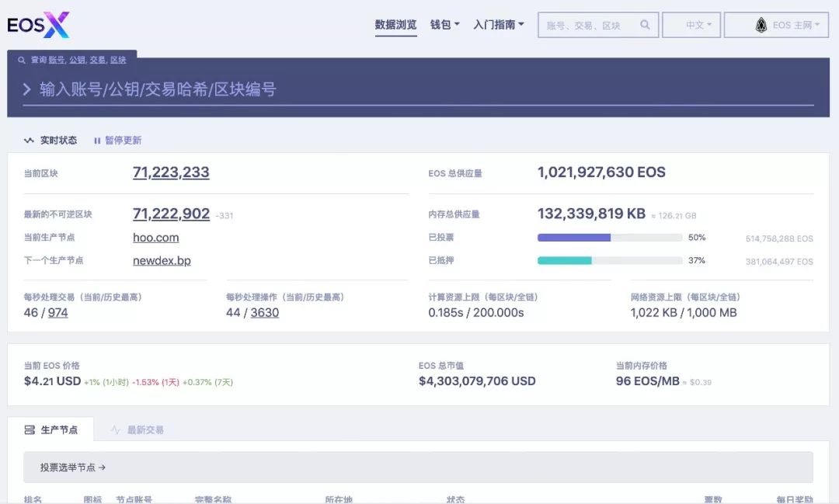Click the 已投票 50% progress bar
839x504 pixels.
point(610,238)
